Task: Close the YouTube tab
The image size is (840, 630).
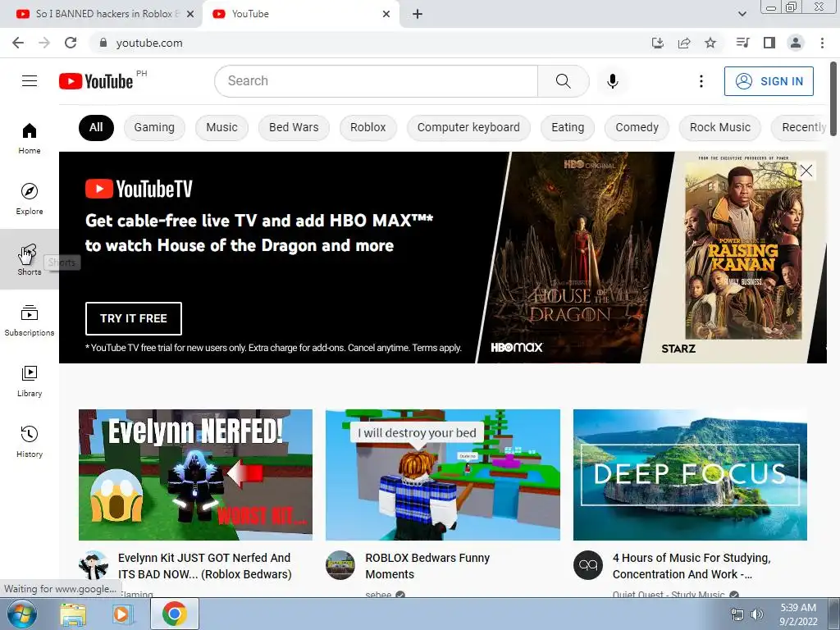Action: (x=386, y=14)
